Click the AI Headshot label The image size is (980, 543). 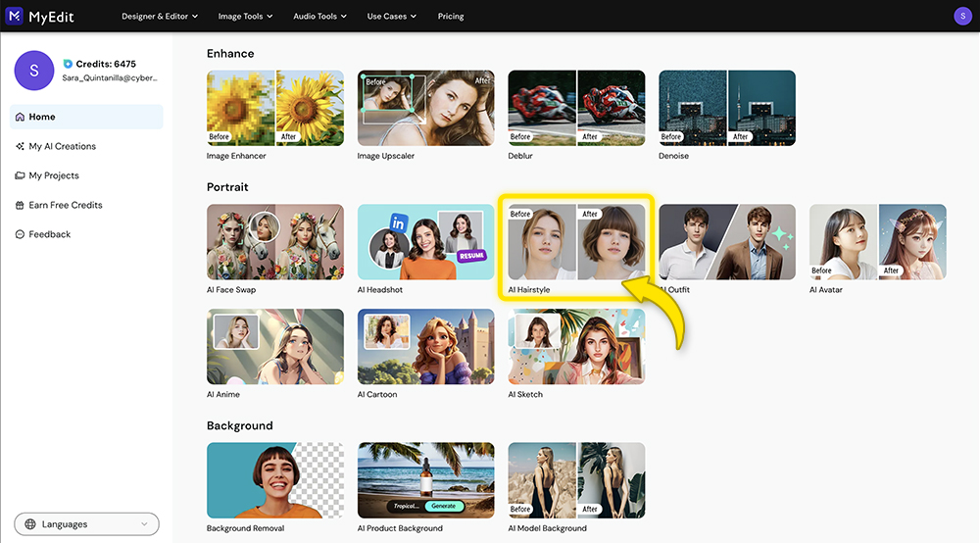pyautogui.click(x=380, y=290)
